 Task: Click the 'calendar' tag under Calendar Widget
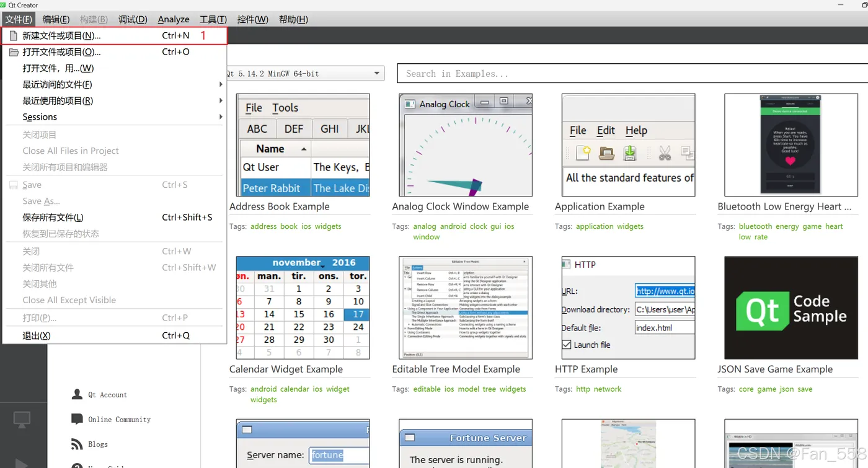click(294, 389)
